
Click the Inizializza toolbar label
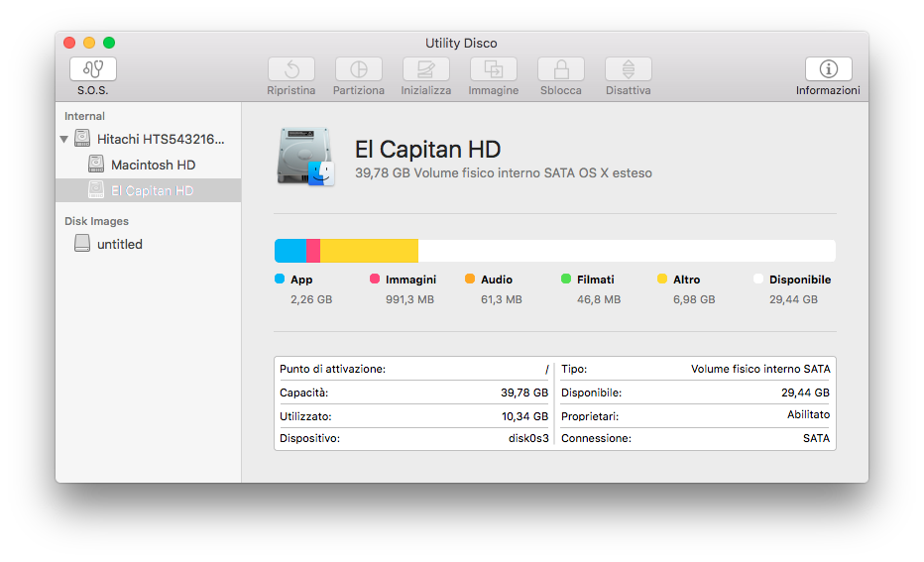coord(426,90)
